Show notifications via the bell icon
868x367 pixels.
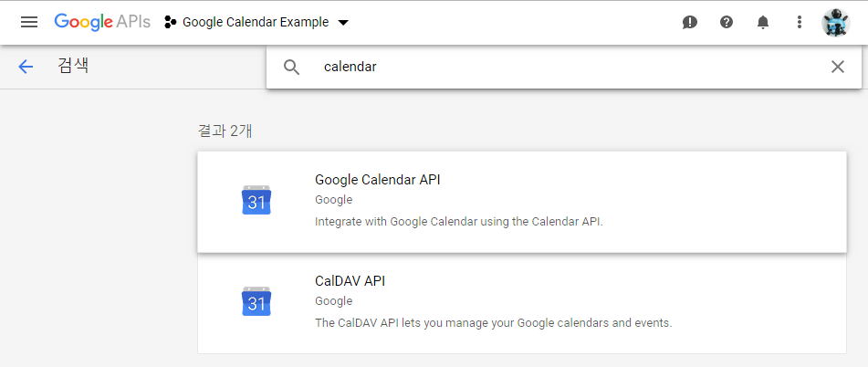763,22
